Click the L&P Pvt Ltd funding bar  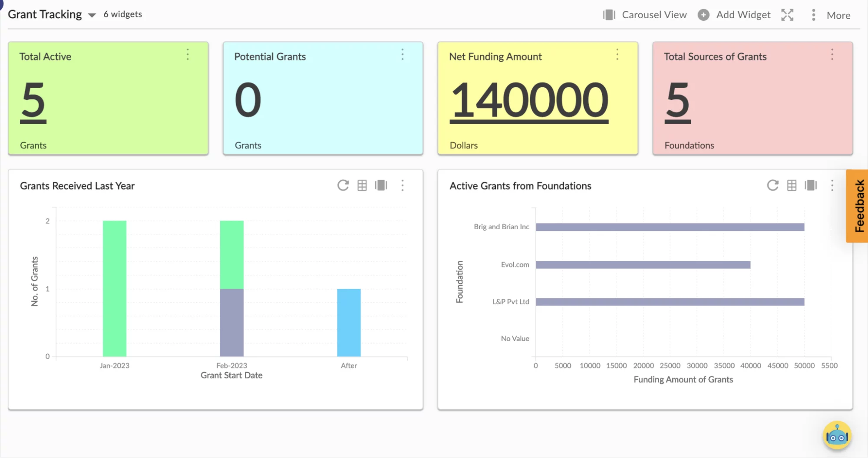(669, 301)
